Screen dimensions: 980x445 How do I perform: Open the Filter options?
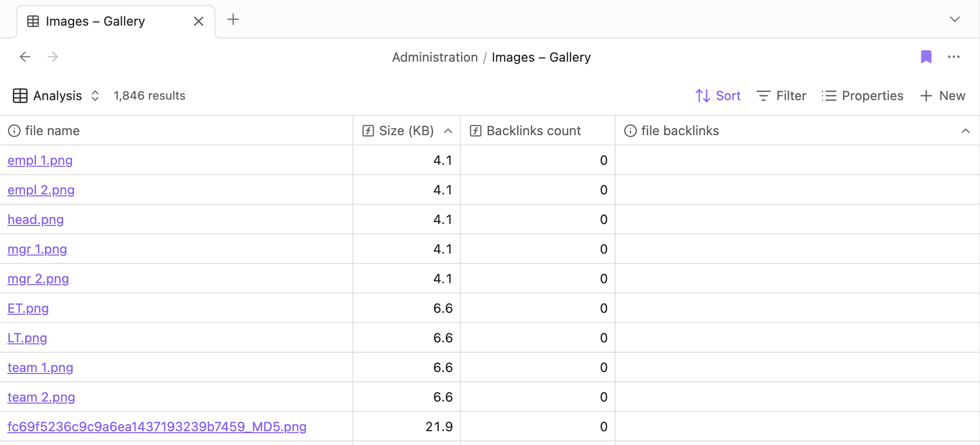[x=781, y=96]
